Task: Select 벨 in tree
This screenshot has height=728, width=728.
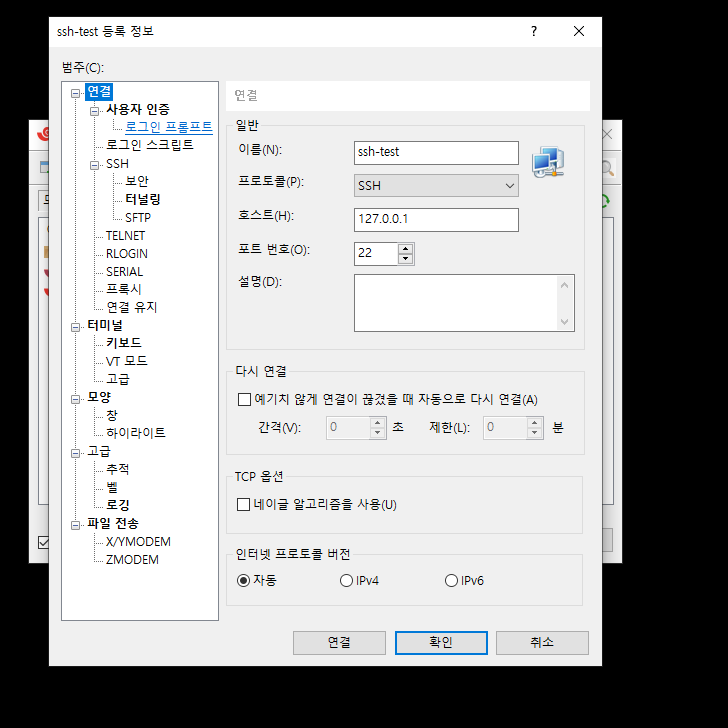Action: click(x=112, y=488)
